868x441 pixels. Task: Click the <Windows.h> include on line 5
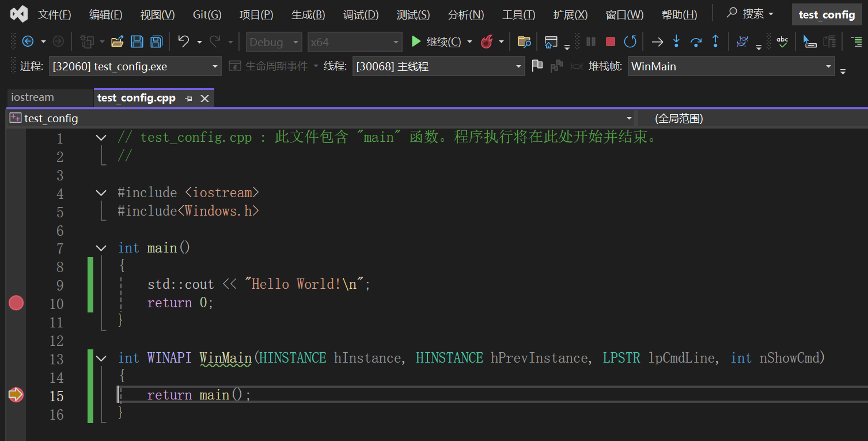[x=218, y=211]
